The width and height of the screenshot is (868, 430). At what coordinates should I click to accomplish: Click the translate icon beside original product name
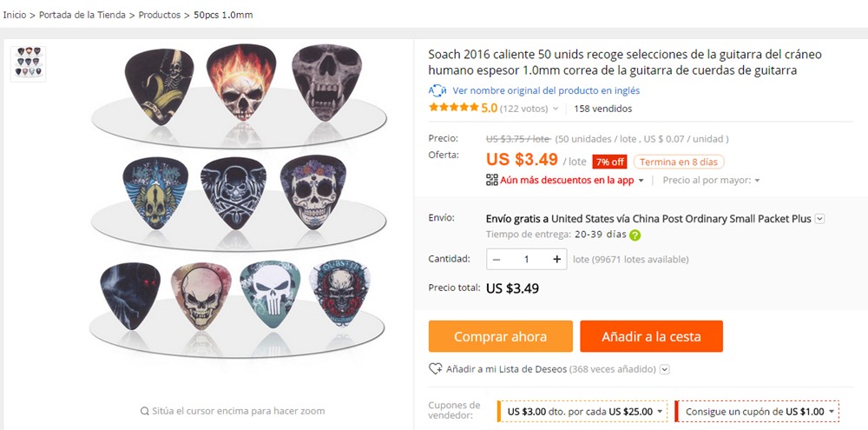tap(437, 90)
